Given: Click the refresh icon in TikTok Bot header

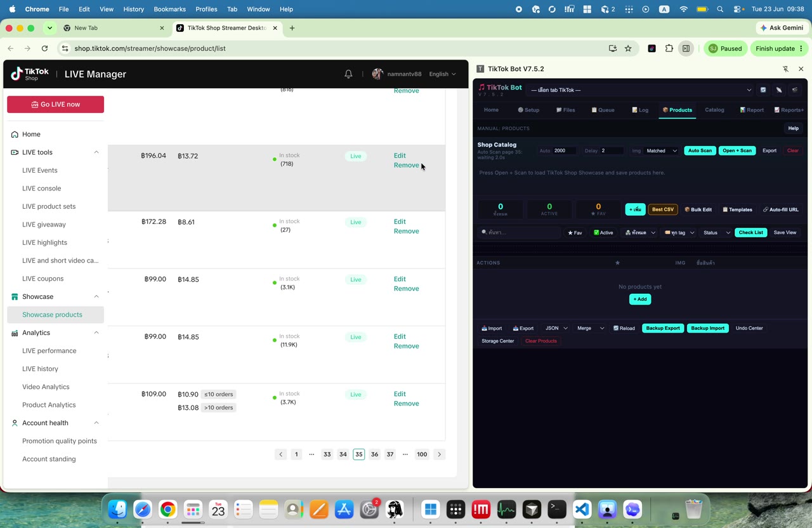Looking at the screenshot, I should point(763,90).
